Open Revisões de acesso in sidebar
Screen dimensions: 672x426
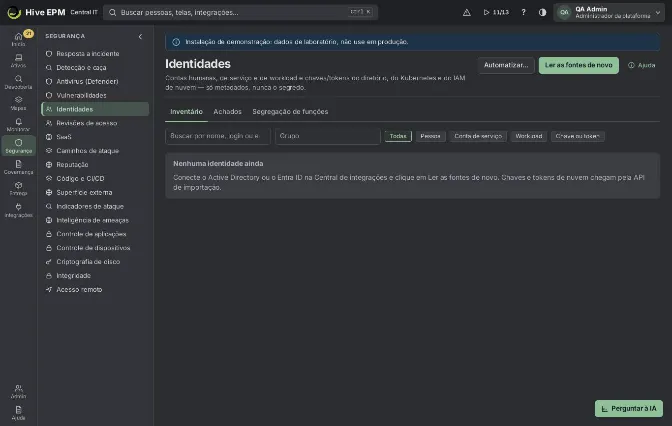point(95,123)
